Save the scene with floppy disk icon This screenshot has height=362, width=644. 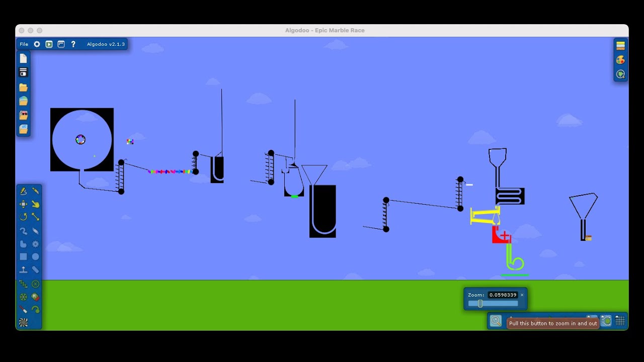coord(23,72)
